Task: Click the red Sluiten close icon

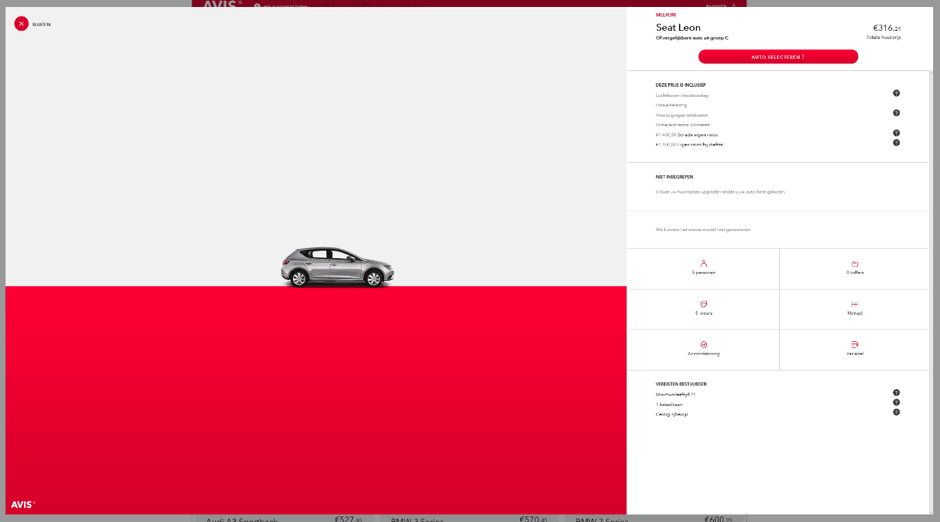Action: 21,24
